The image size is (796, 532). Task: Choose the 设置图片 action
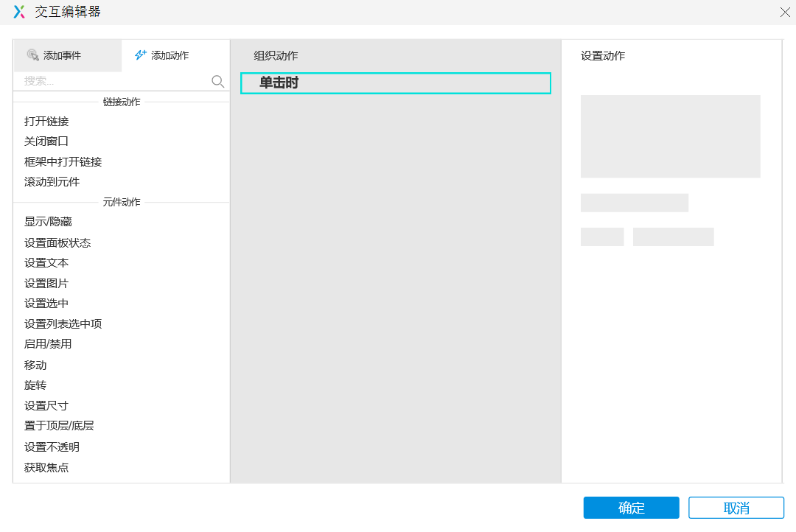pos(46,284)
